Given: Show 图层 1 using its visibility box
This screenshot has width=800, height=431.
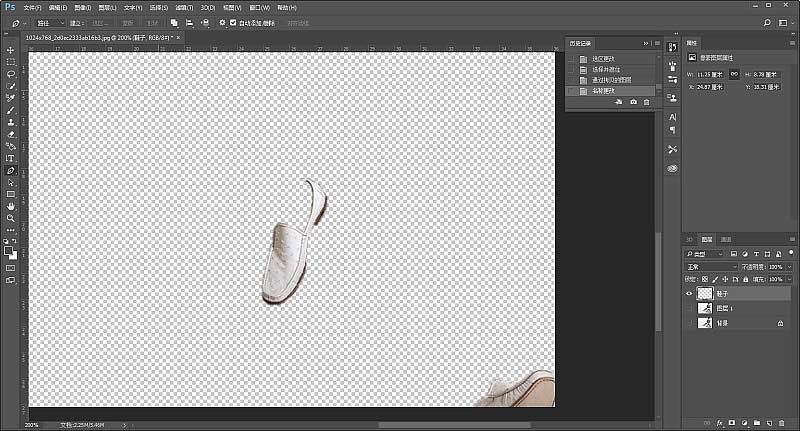Looking at the screenshot, I should [689, 309].
